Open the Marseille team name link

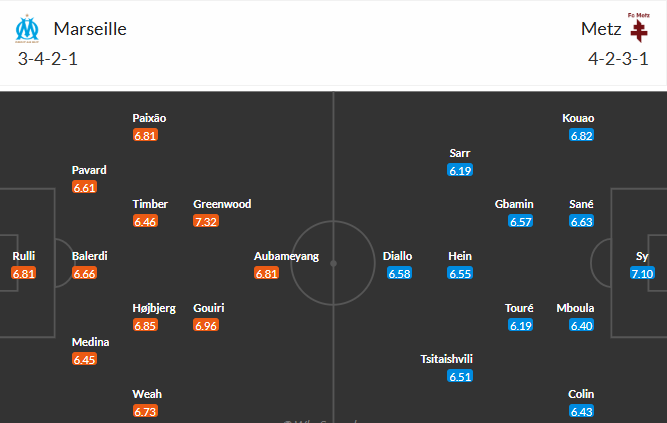90,29
